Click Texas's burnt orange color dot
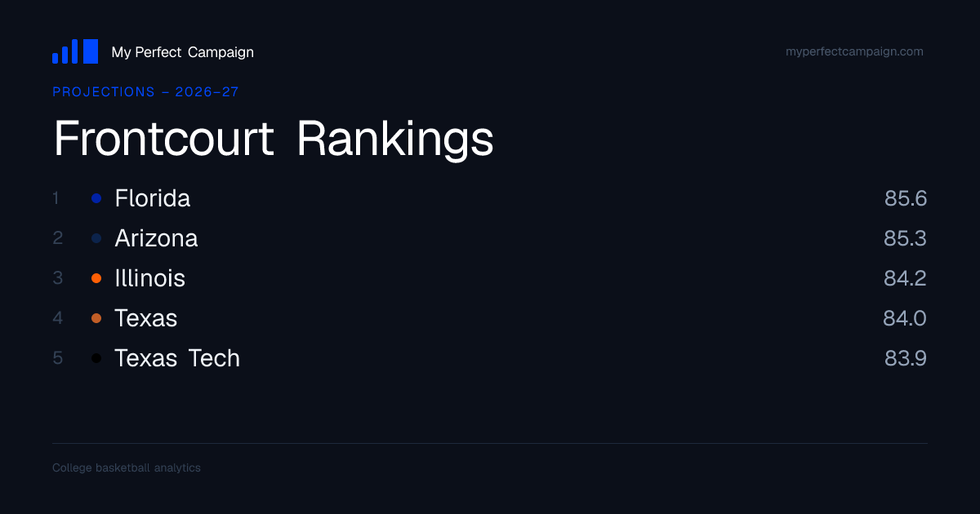The width and height of the screenshot is (980, 514). tap(96, 318)
